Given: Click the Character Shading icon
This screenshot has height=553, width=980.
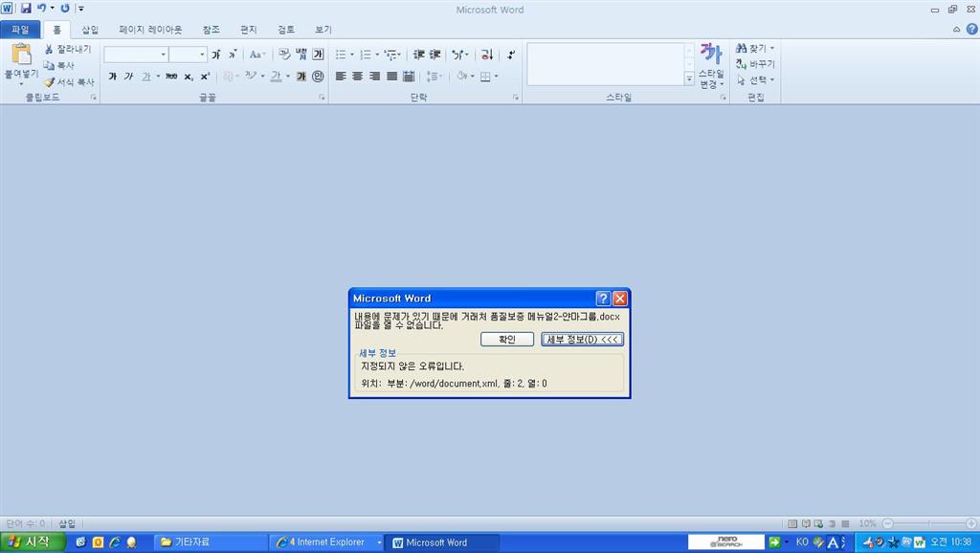Looking at the screenshot, I should 301,77.
